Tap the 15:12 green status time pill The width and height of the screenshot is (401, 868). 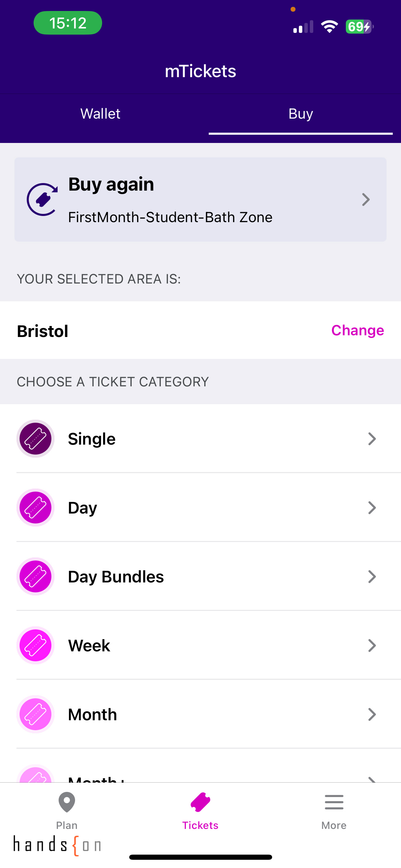tap(68, 23)
